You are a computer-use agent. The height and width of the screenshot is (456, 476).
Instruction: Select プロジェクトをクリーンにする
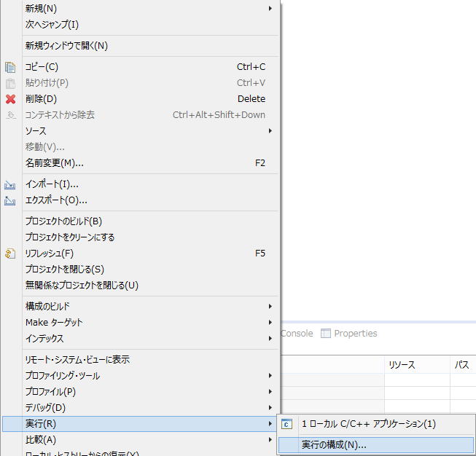point(151,237)
